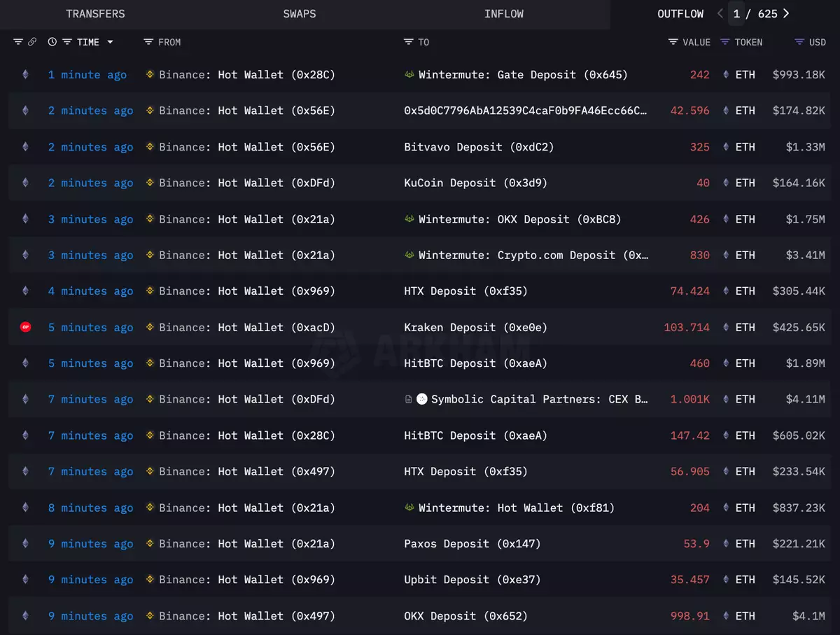Click the link icon beside chain filter
This screenshot has height=635, width=840.
tap(32, 42)
